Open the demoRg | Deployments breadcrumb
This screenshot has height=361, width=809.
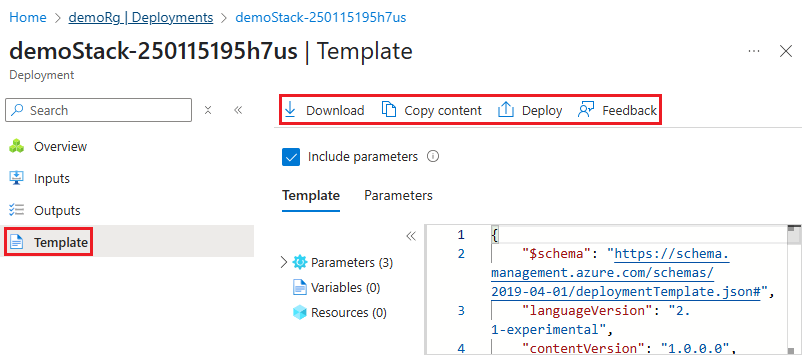coord(141,17)
